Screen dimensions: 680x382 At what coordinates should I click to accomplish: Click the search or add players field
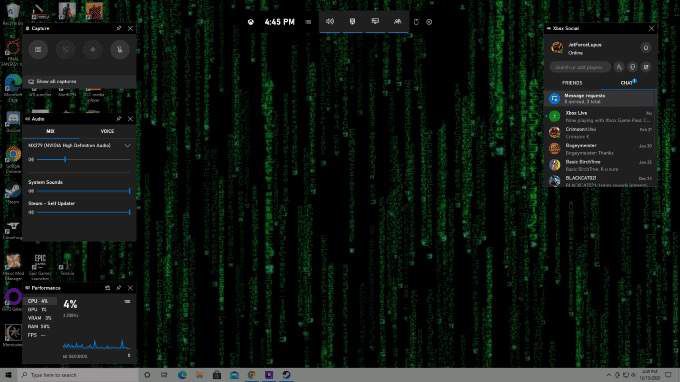click(x=580, y=67)
